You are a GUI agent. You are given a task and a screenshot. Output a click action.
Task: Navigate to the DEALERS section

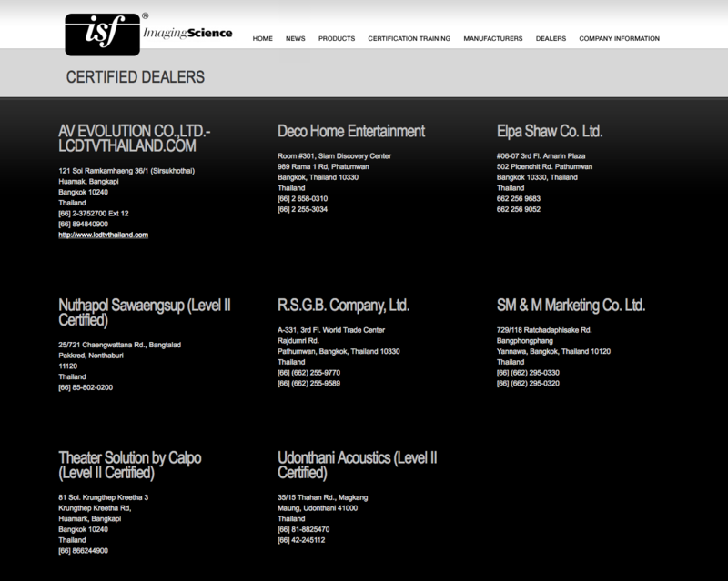pyautogui.click(x=551, y=38)
